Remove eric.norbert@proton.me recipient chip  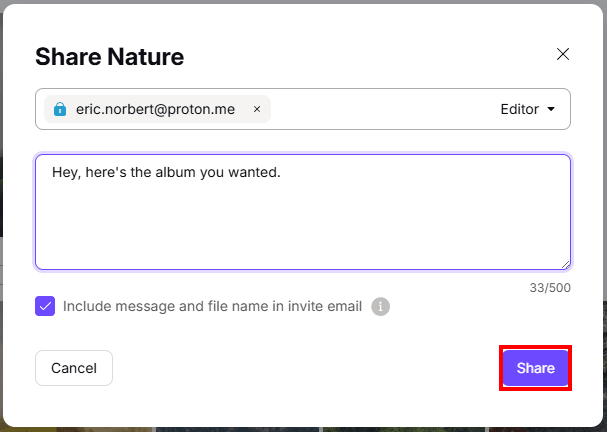[257, 110]
